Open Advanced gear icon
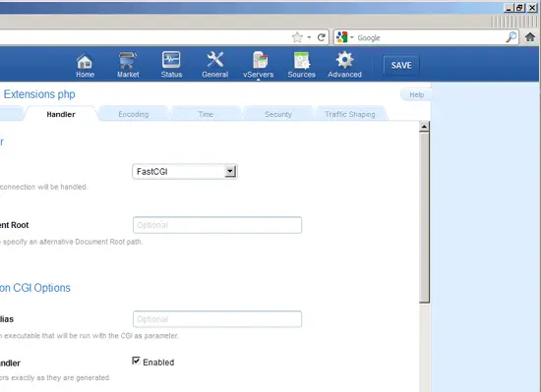This screenshot has height=392, width=541. [344, 60]
